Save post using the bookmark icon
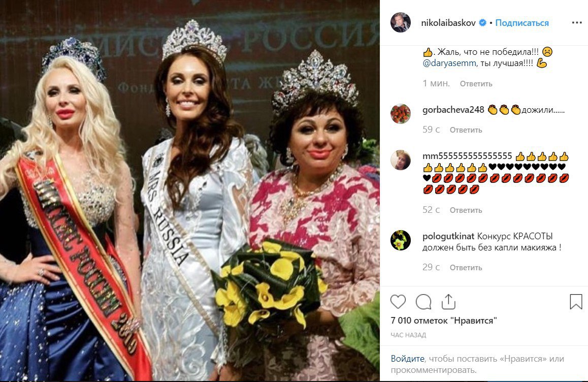 tap(576, 302)
